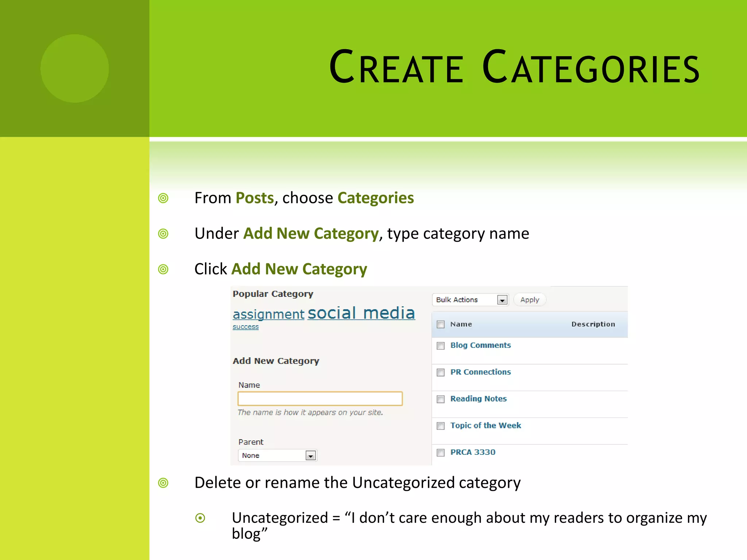
Task: Tick the select-all checkbox beside Name header
Action: point(441,324)
